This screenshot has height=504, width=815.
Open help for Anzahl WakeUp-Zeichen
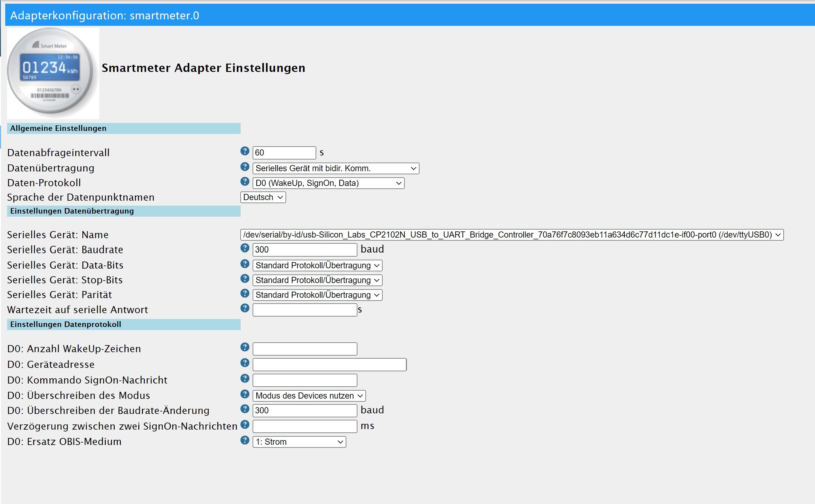245,347
